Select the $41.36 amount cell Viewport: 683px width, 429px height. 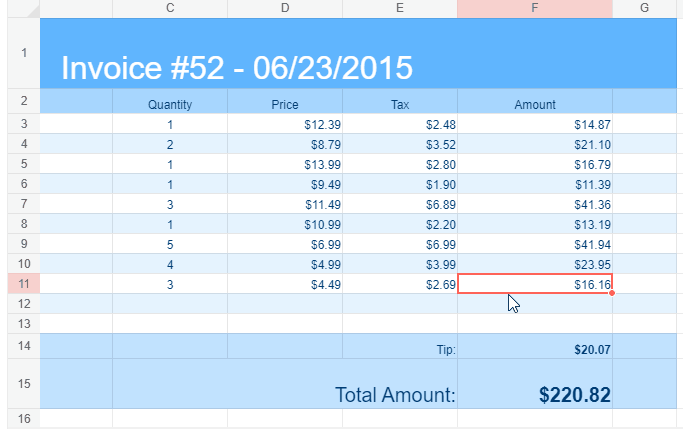[535, 204]
